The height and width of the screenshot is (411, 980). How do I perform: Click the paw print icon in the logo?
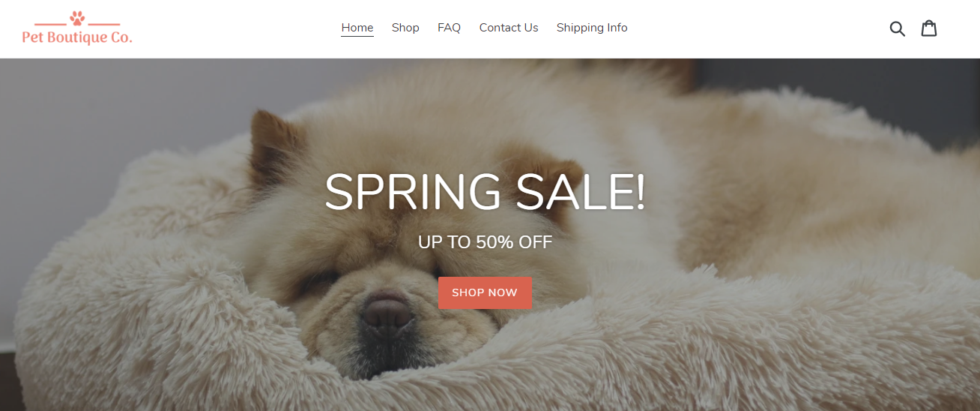(x=77, y=18)
